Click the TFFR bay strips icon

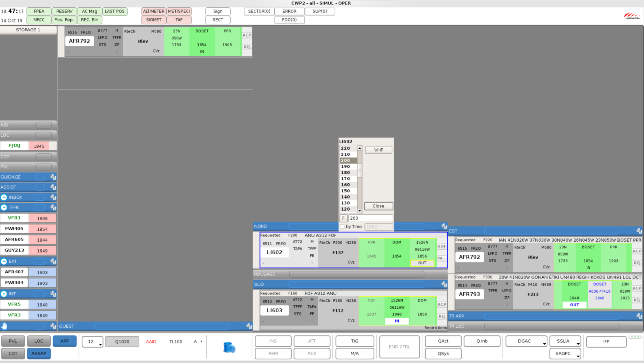53,207
